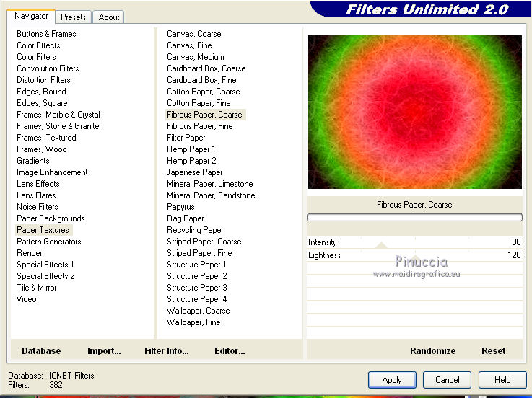Select Special Effects 2 category

pyautogui.click(x=45, y=276)
